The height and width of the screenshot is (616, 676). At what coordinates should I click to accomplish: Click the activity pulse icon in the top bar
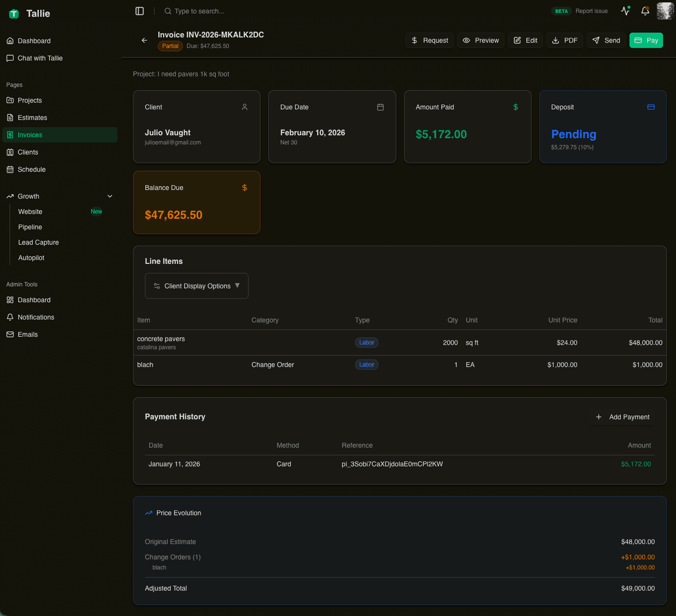[625, 10]
